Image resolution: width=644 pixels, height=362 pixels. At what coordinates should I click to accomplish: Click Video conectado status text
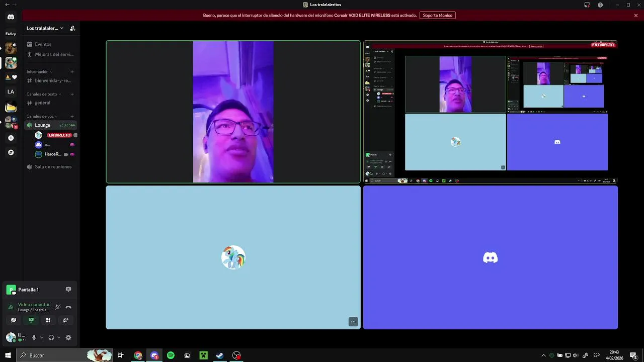(x=34, y=304)
